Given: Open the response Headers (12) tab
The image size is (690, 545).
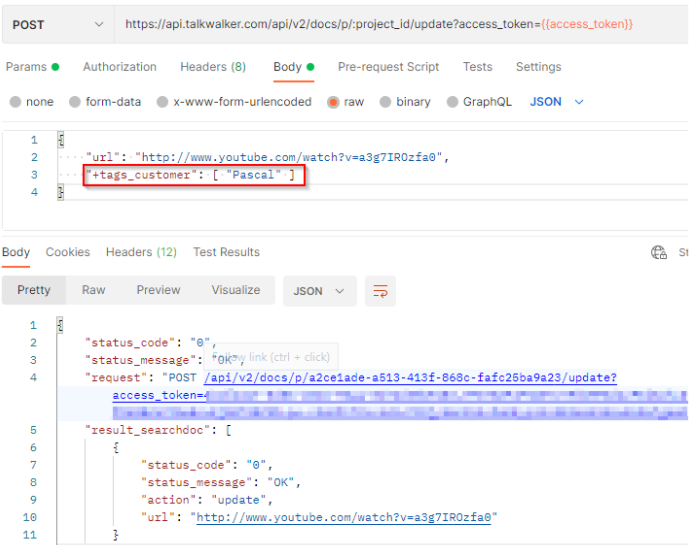Looking at the screenshot, I should click(141, 252).
